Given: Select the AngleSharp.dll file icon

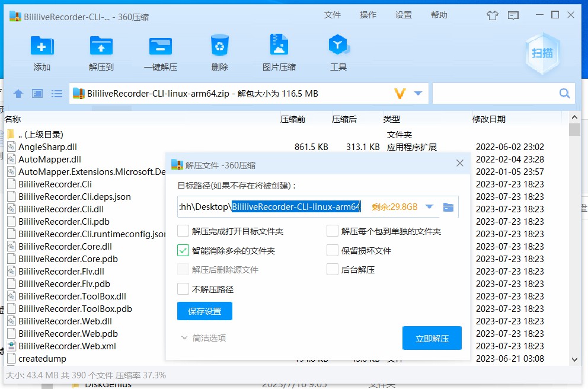Looking at the screenshot, I should click(x=12, y=146).
